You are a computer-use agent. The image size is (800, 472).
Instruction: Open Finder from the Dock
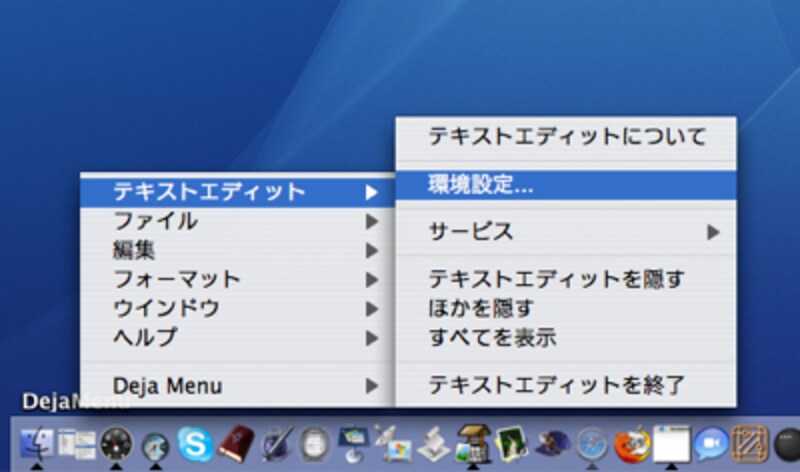pyautogui.click(x=37, y=443)
